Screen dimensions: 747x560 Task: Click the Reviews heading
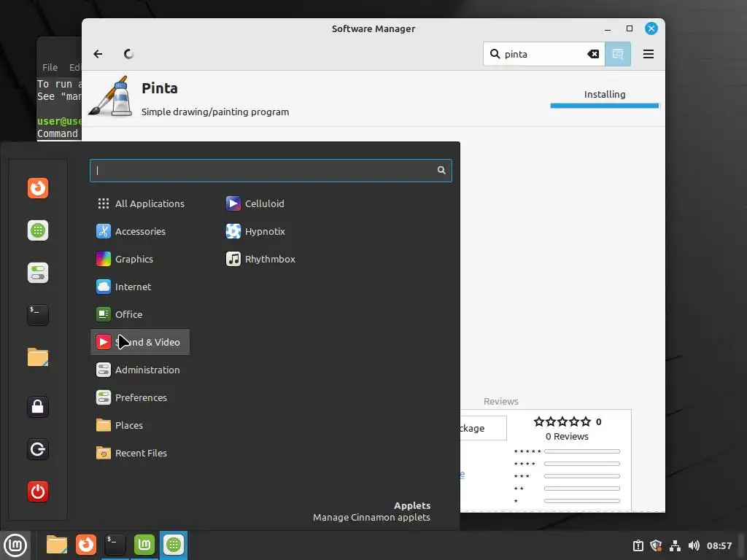click(x=500, y=402)
